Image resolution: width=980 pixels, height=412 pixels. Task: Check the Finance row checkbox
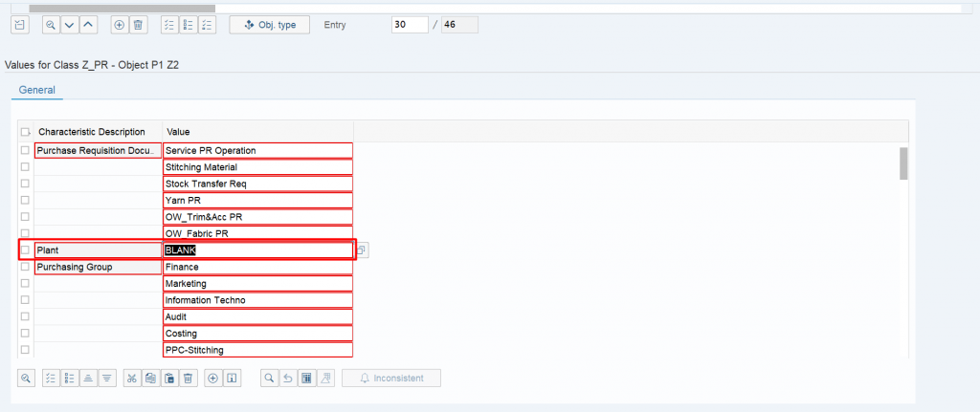pyautogui.click(x=25, y=267)
